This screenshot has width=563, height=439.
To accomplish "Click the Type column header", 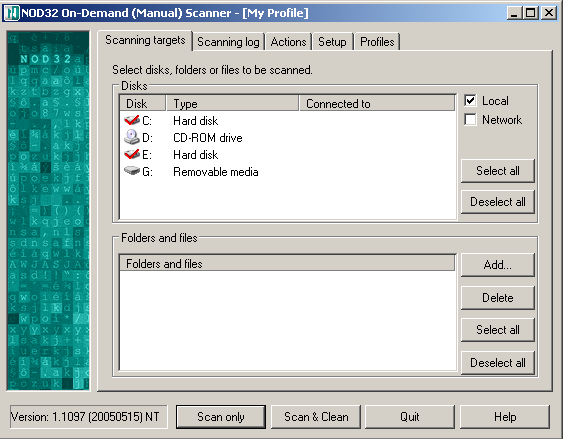I will click(232, 103).
